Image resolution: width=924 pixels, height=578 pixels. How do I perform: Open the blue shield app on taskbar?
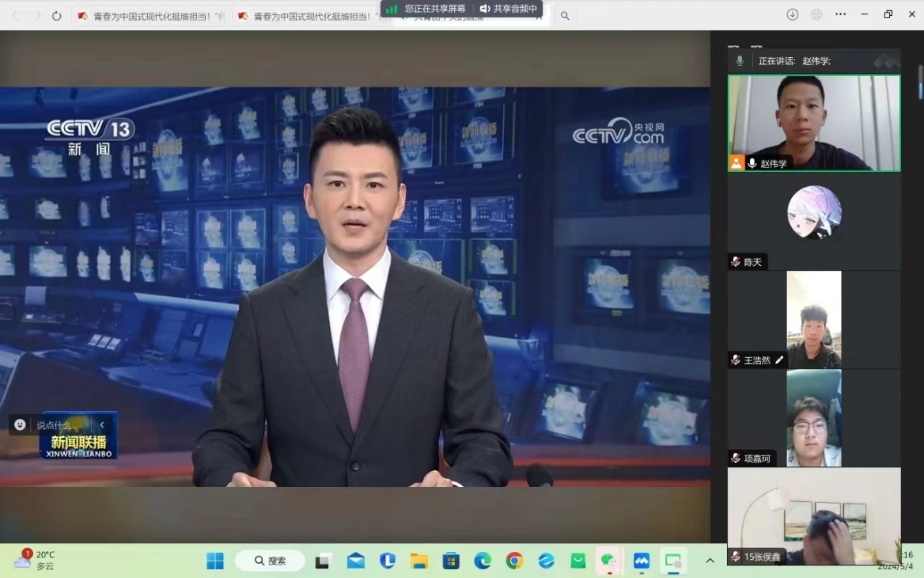tap(387, 561)
